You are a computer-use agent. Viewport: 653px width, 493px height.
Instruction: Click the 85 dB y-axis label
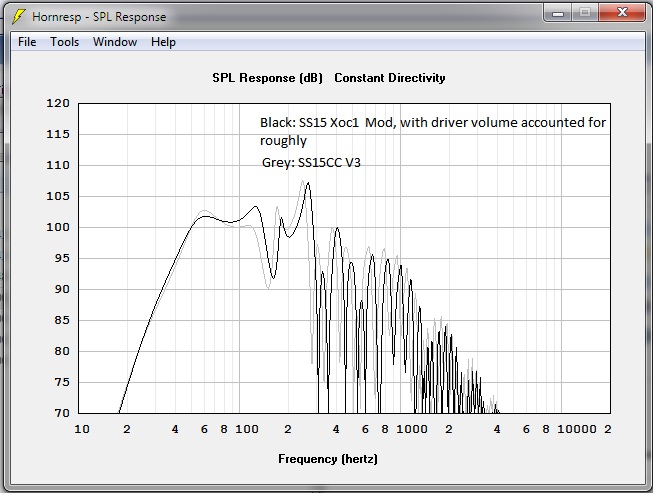tap(62, 320)
